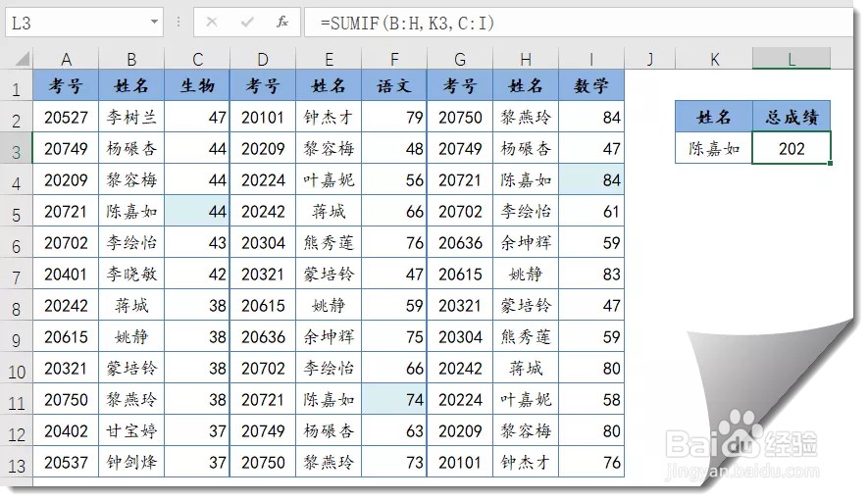868x501 pixels.
Task: Click cell E4 with 叶嘉妮
Action: pyautogui.click(x=329, y=179)
